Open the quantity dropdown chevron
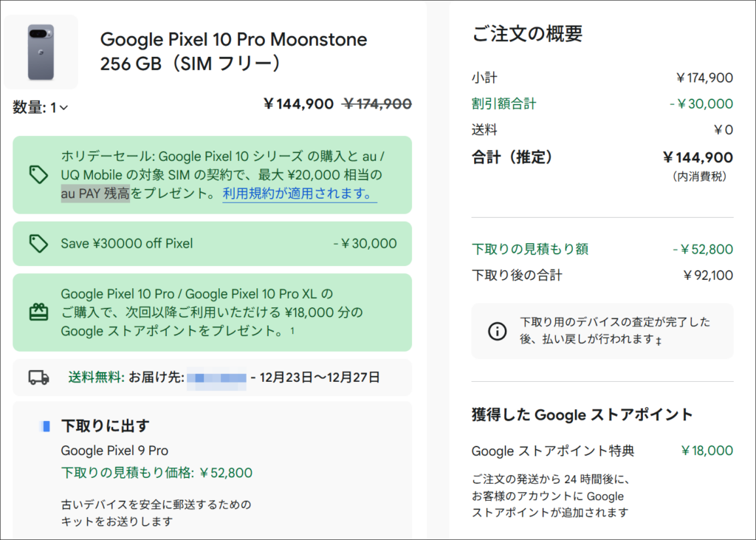756x540 pixels. click(x=64, y=109)
